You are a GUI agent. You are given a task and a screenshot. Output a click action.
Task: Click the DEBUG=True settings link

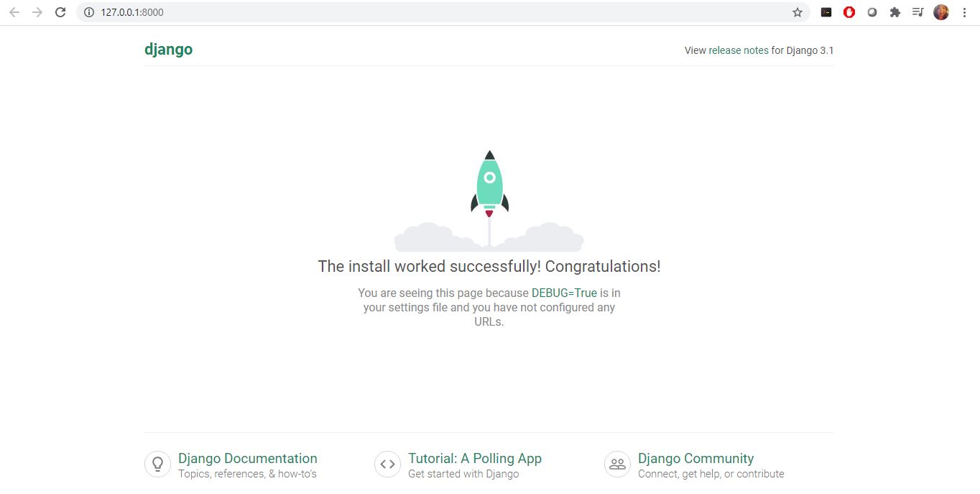coord(564,293)
